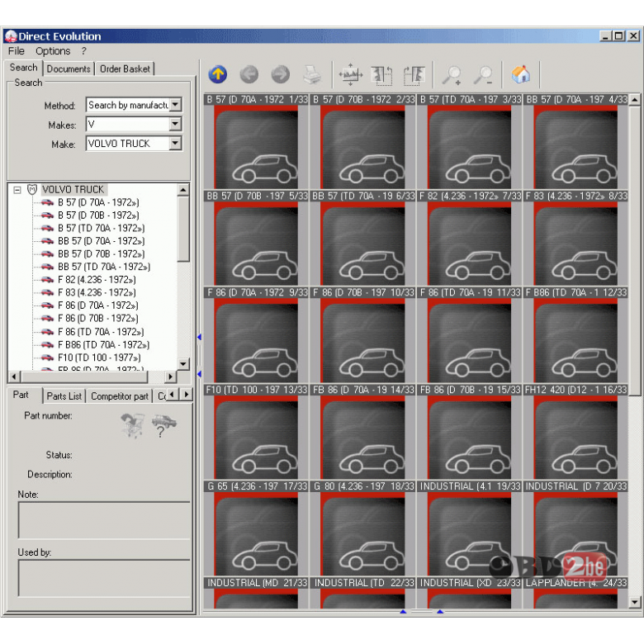Click the upper blue splitter arrow on divider

point(199,337)
